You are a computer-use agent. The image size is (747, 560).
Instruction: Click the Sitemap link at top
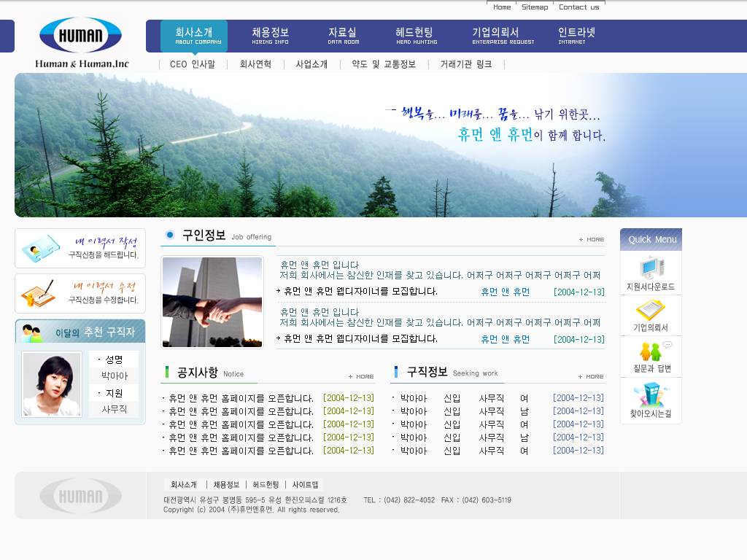535,7
